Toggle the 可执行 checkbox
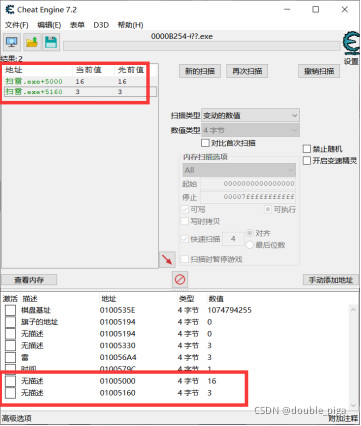 coord(268,209)
